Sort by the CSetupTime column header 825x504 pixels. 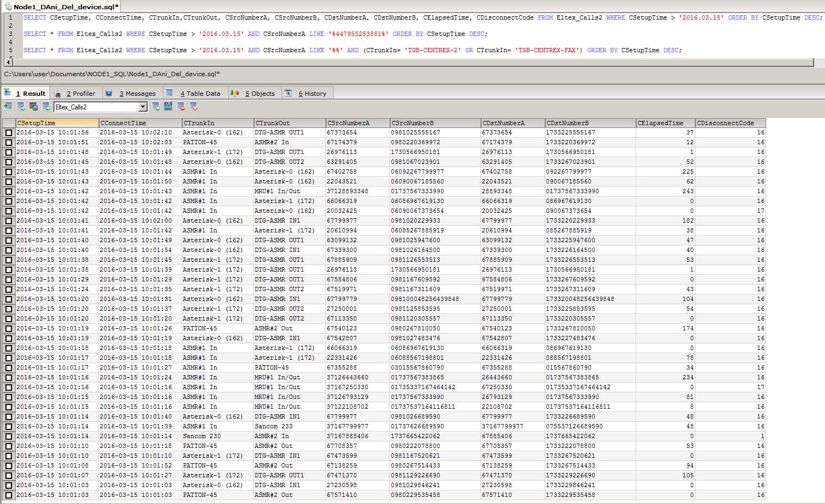(57, 123)
